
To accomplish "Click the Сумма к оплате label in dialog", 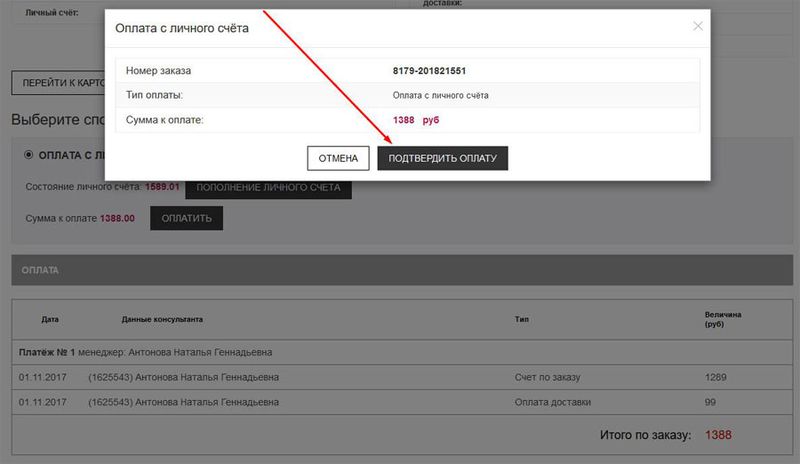I will tap(164, 120).
